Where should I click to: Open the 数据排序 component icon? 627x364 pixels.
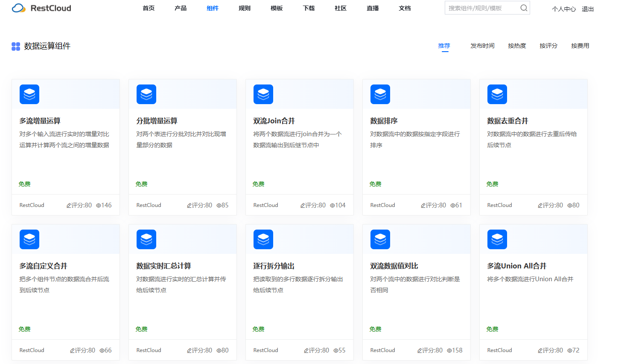click(380, 94)
